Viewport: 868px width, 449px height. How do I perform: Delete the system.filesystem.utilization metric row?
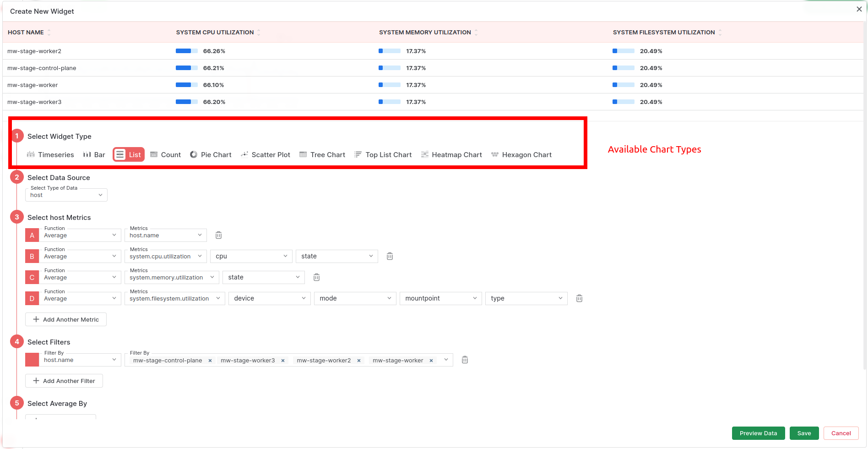(579, 298)
